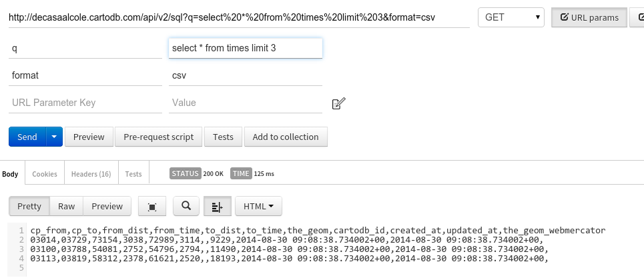Click response row starting with 03113
Screen dimensions: 644x280
(289, 259)
